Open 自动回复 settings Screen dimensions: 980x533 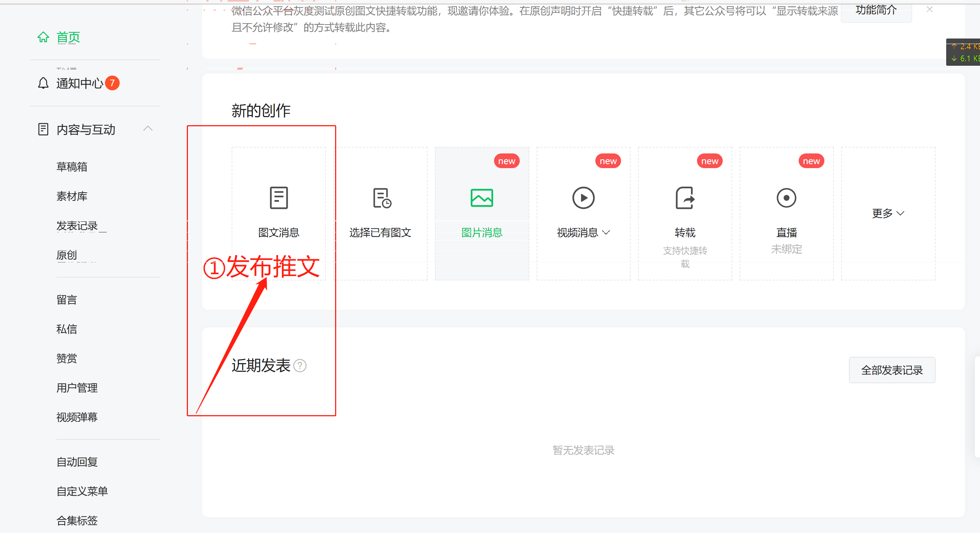77,462
